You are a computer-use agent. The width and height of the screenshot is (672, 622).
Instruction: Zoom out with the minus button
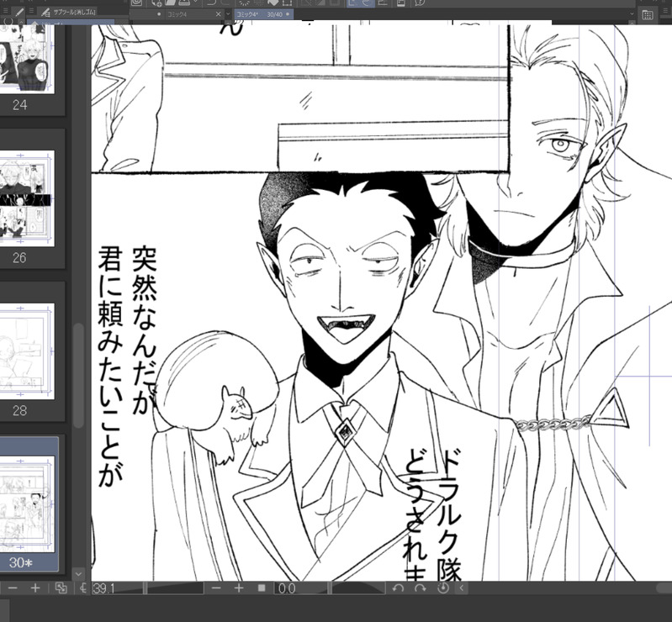[13, 588]
